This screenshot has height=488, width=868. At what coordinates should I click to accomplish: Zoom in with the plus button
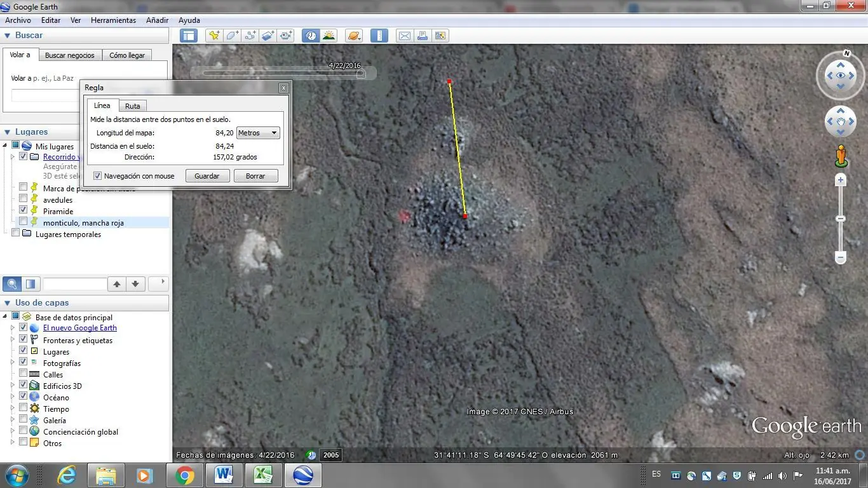[x=841, y=180]
